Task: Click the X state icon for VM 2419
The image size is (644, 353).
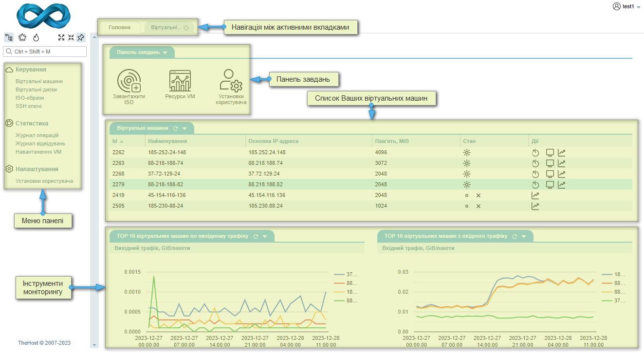Action: (478, 195)
